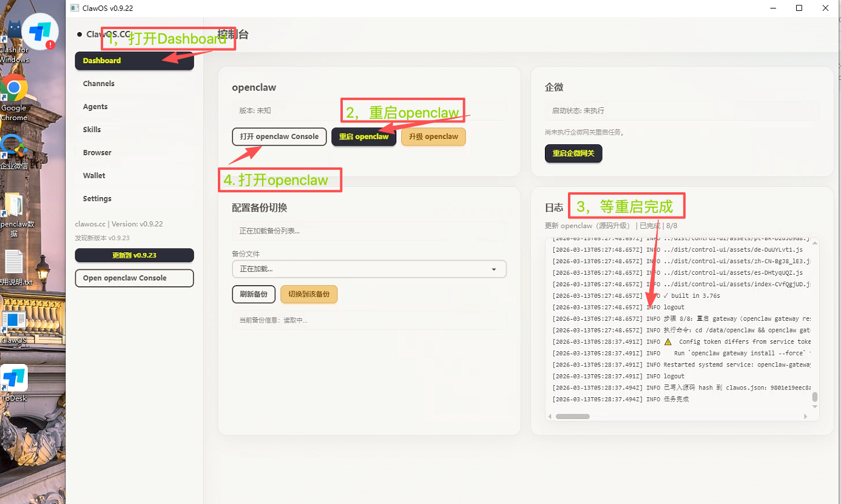This screenshot has height=504, width=841.
Task: Open the Google Chrome desktop shortcut
Action: pos(13,91)
